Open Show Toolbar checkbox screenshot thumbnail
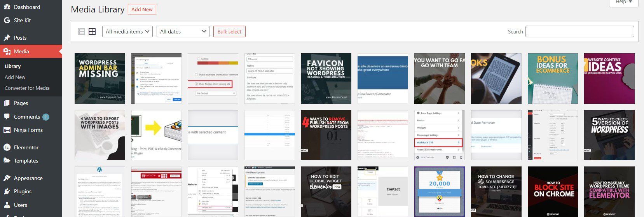Screen dimensions: 644x217 213,79
